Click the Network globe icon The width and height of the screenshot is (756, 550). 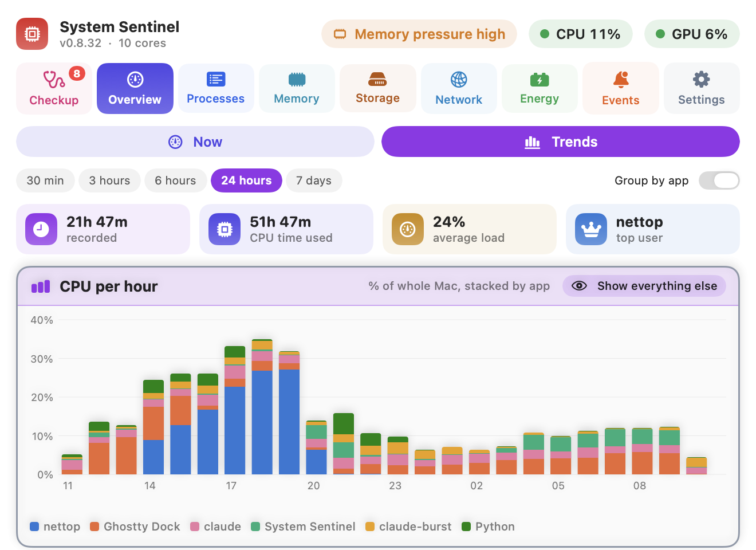coord(459,80)
